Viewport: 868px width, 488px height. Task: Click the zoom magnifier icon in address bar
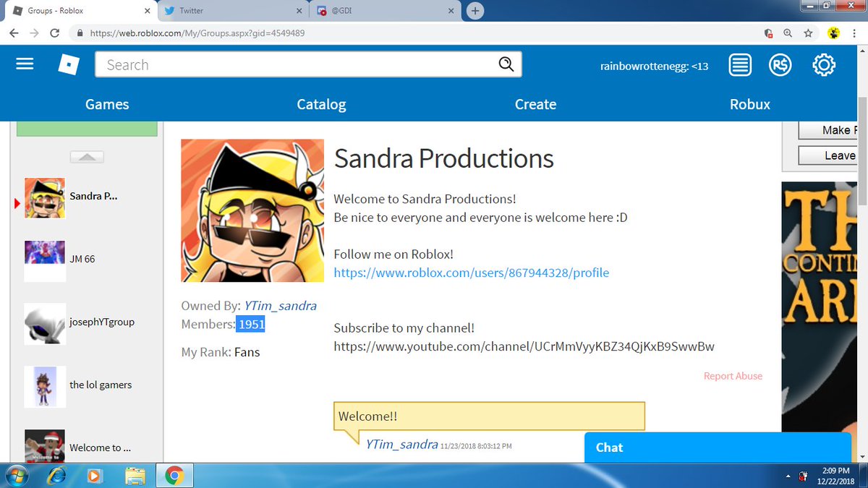(788, 33)
